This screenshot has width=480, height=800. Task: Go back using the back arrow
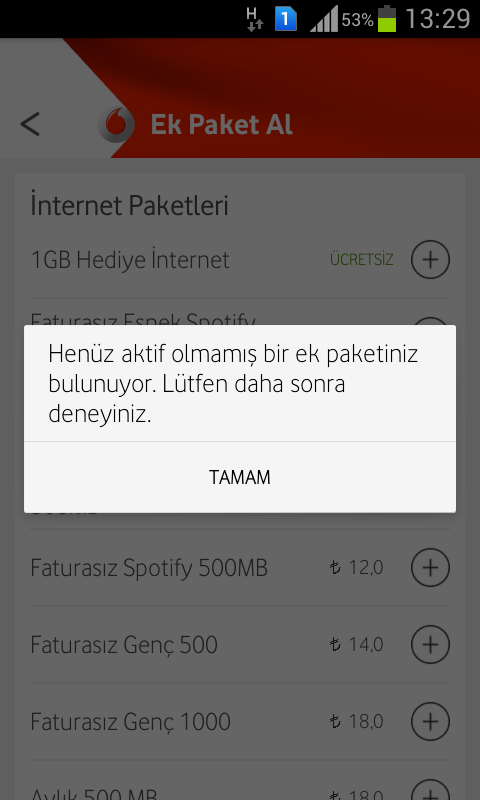[30, 124]
